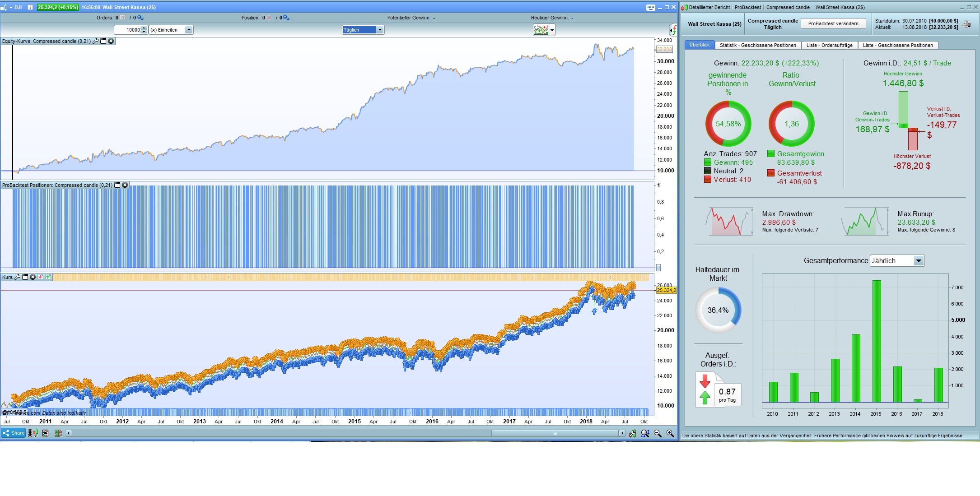Screen dimensions: 980x496
Task: Open Equity-Kurve settings wrench icon
Action: point(95,41)
